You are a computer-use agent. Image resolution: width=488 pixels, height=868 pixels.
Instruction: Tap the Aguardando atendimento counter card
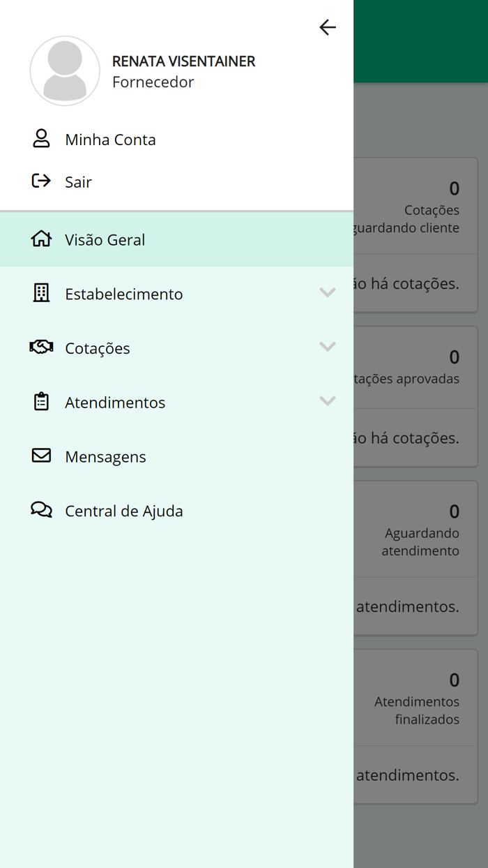(418, 530)
